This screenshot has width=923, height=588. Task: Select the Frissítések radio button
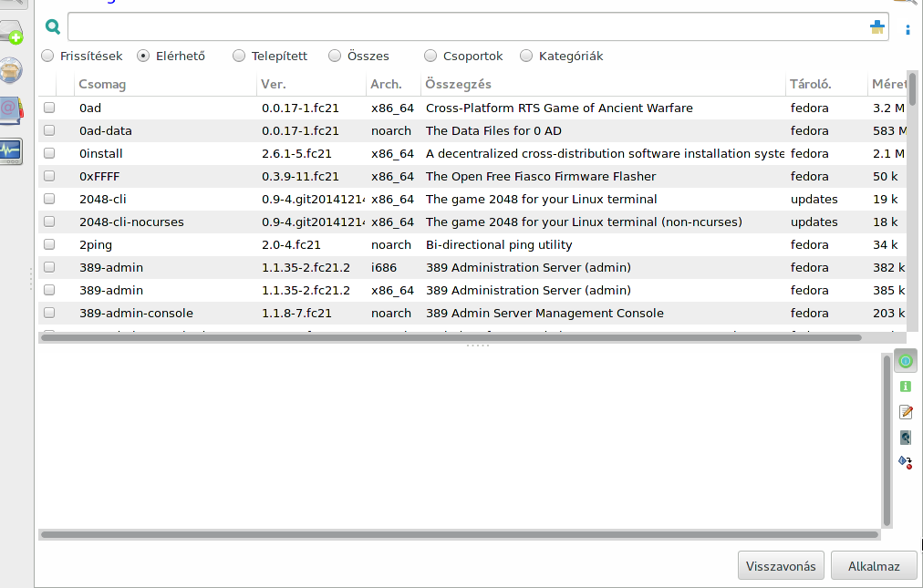[48, 57]
